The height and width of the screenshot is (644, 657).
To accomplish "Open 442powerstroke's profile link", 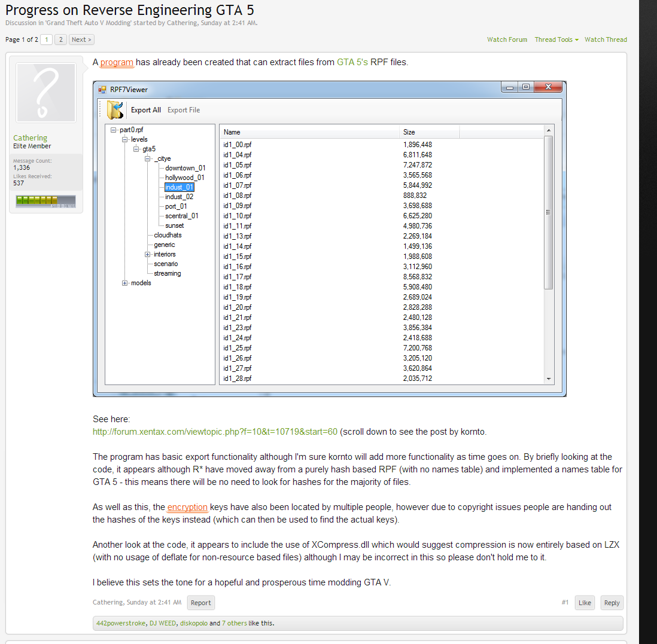I will pos(121,623).
